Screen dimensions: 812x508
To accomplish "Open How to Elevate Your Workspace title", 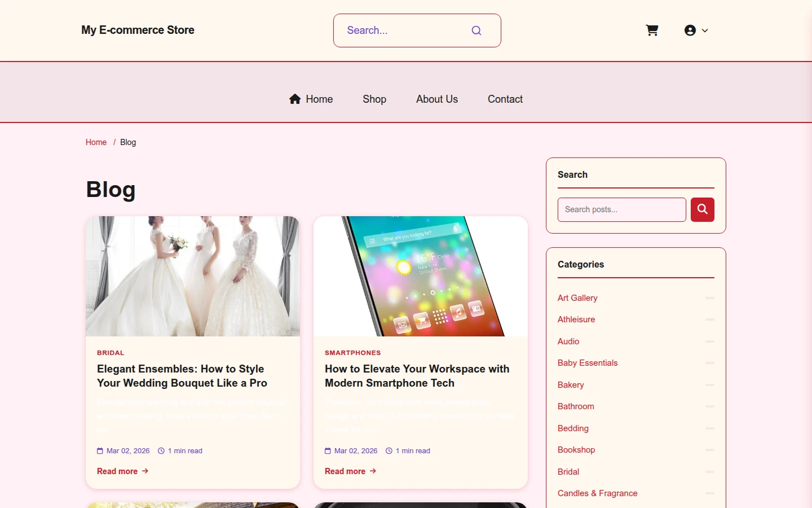I will [x=417, y=376].
